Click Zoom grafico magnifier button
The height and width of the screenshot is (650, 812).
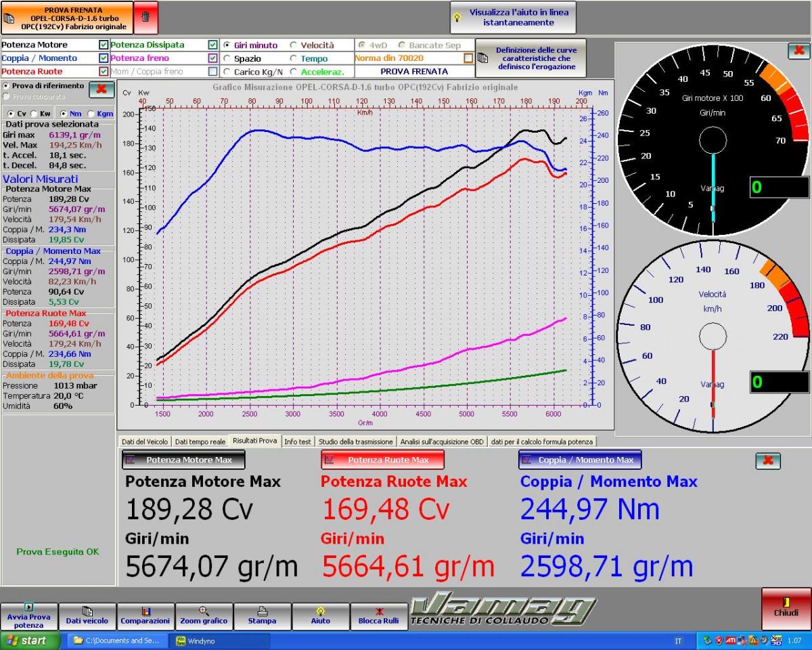[204, 616]
